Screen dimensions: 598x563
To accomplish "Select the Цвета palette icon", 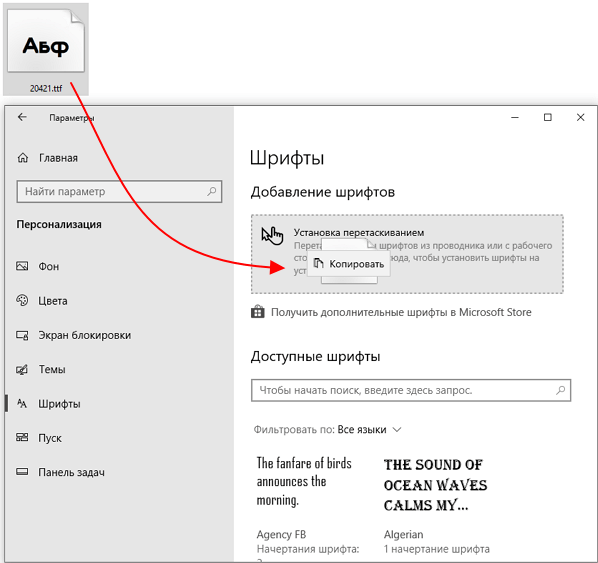I will [22, 300].
